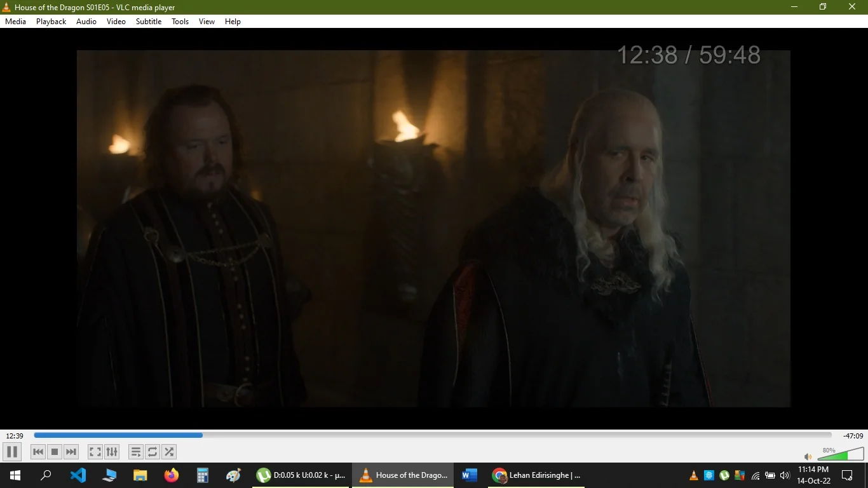Viewport: 868px width, 488px height.
Task: Launch Visual Studio Code from taskbar
Action: coord(78,475)
